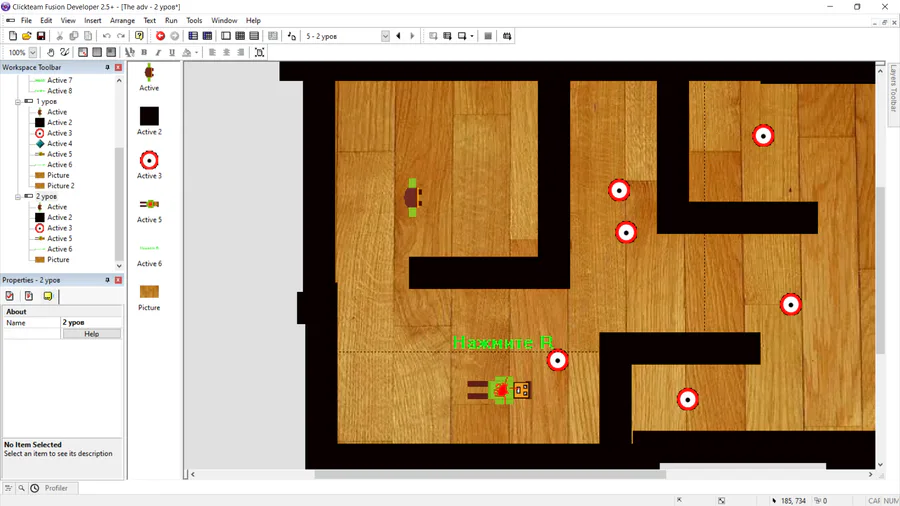Redo the last undone action
The height and width of the screenshot is (506, 900).
121,36
